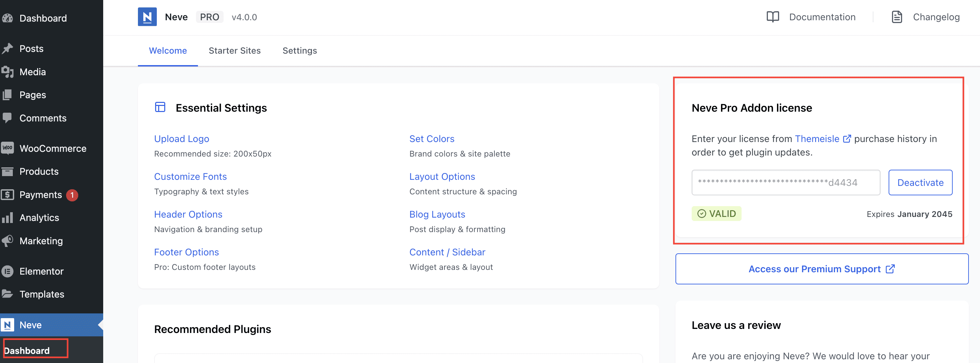
Task: Open Changelog via the document icon
Action: pyautogui.click(x=896, y=17)
